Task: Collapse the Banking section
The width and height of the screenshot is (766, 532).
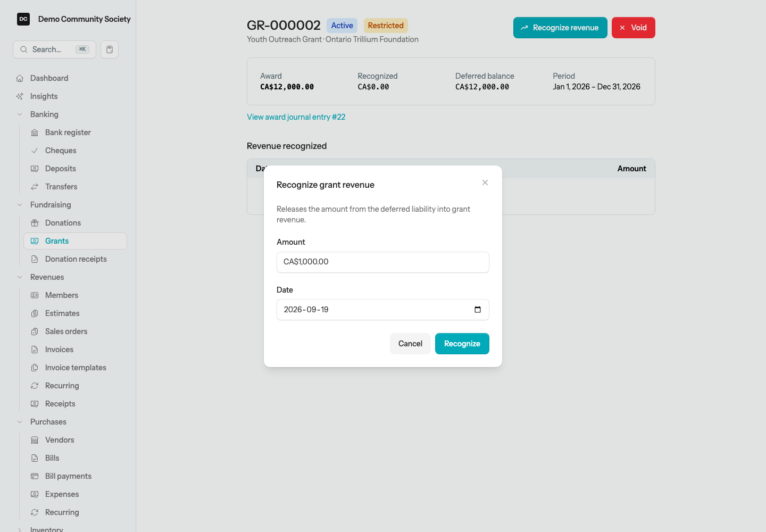Action: tap(20, 114)
